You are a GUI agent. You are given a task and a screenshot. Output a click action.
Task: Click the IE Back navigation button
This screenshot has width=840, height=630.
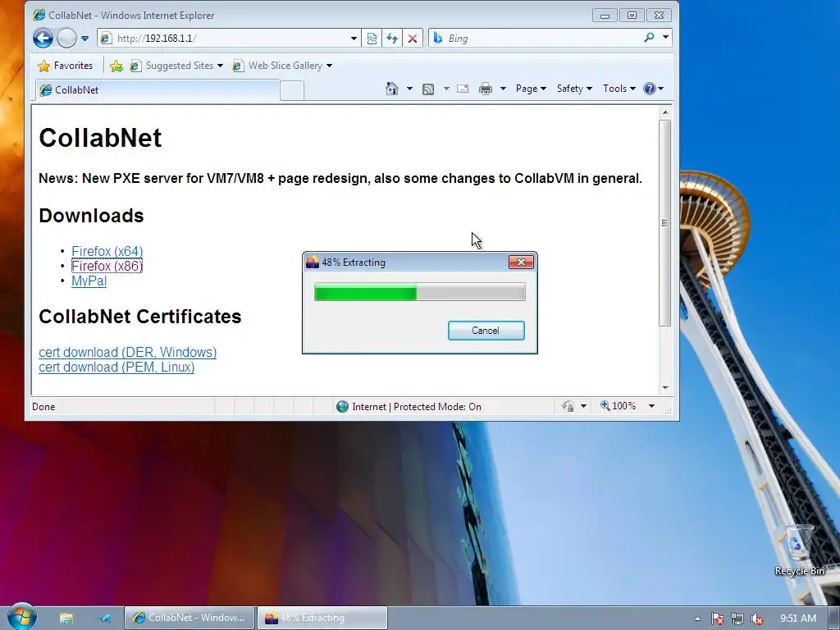(43, 38)
